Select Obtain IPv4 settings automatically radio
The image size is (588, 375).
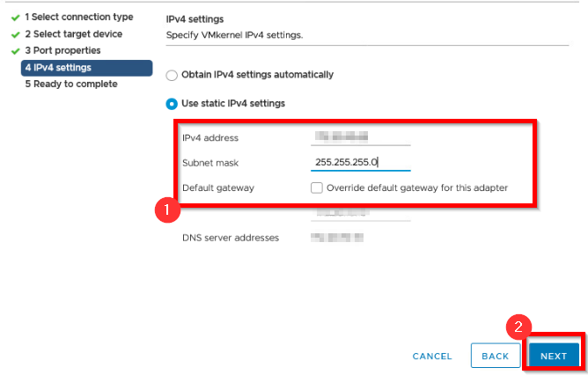[x=172, y=76]
